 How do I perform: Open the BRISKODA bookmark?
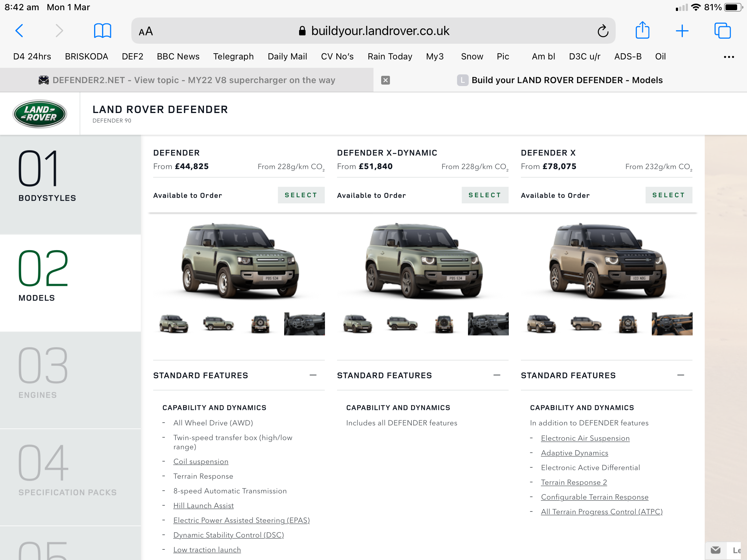86,57
